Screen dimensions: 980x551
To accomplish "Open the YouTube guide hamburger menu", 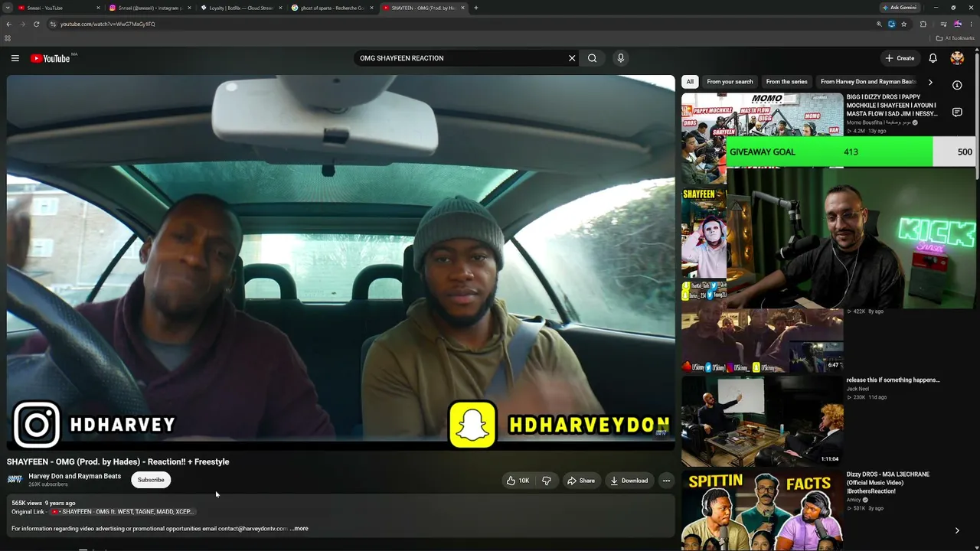I will [15, 58].
